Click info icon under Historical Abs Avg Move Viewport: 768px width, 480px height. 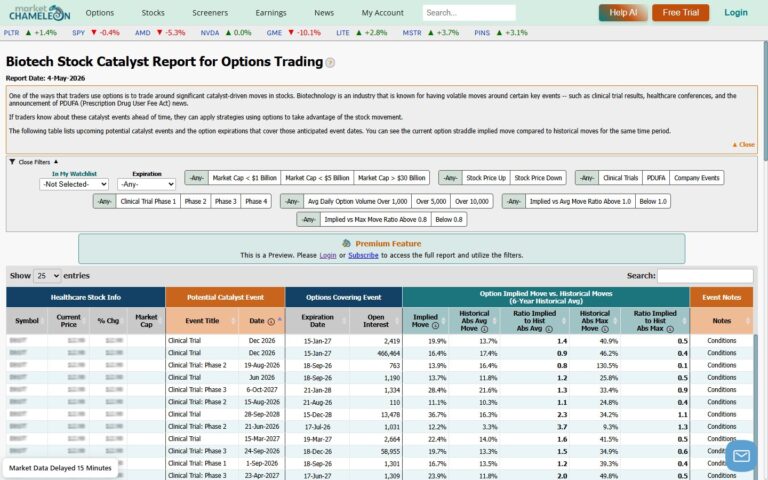pyautogui.click(x=484, y=329)
